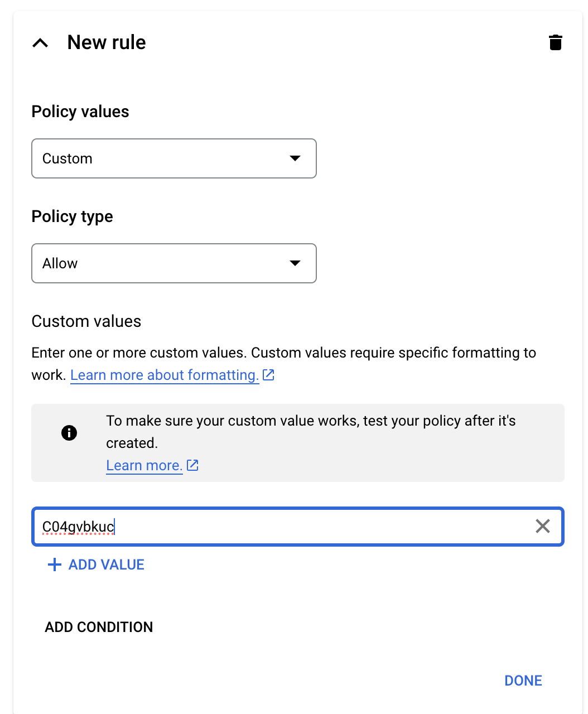The height and width of the screenshot is (714, 588).
Task: Click the info icon in notice box
Action: tap(69, 433)
